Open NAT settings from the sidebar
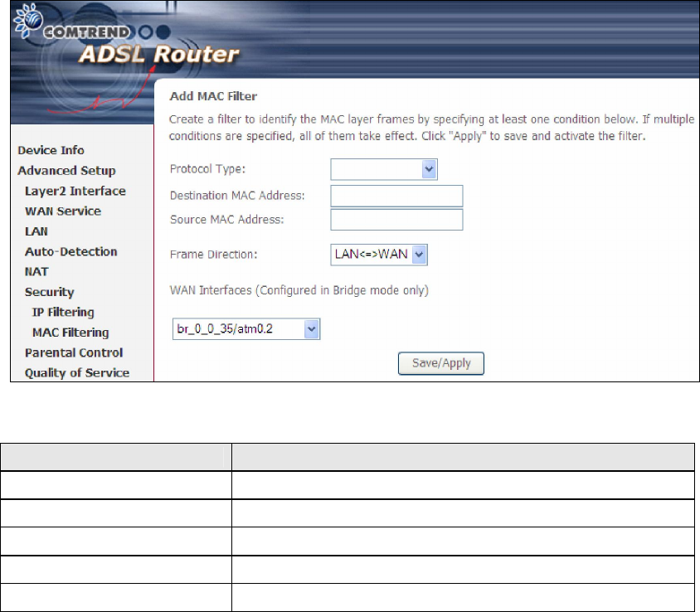700x612 pixels. 36,272
